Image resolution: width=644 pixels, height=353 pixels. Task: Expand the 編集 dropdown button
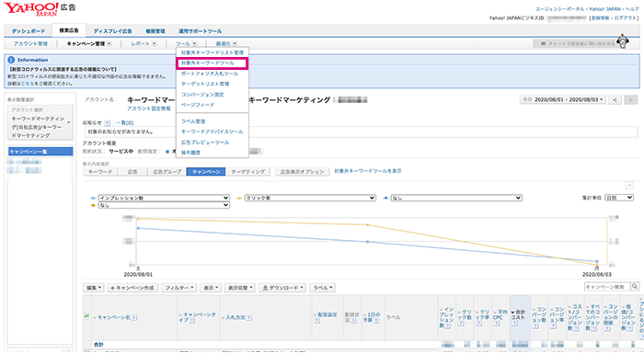click(x=94, y=288)
